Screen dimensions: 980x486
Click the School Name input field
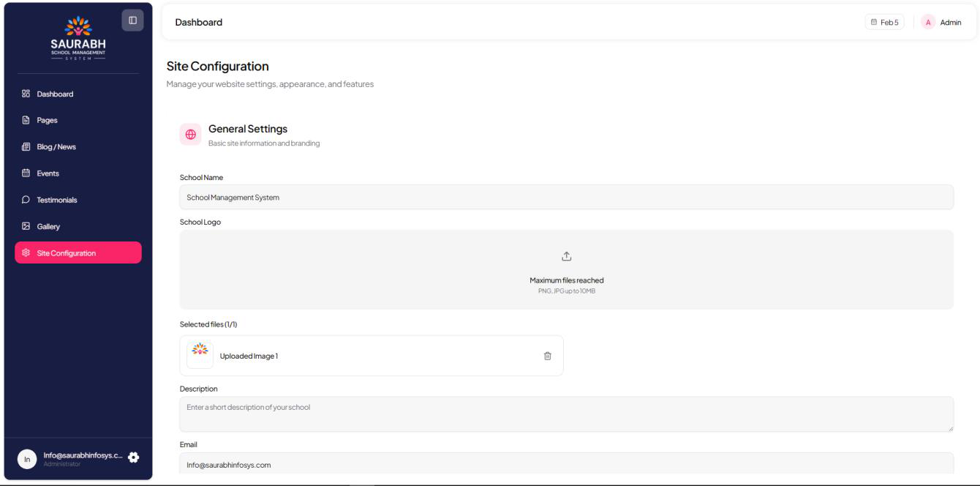coord(566,198)
